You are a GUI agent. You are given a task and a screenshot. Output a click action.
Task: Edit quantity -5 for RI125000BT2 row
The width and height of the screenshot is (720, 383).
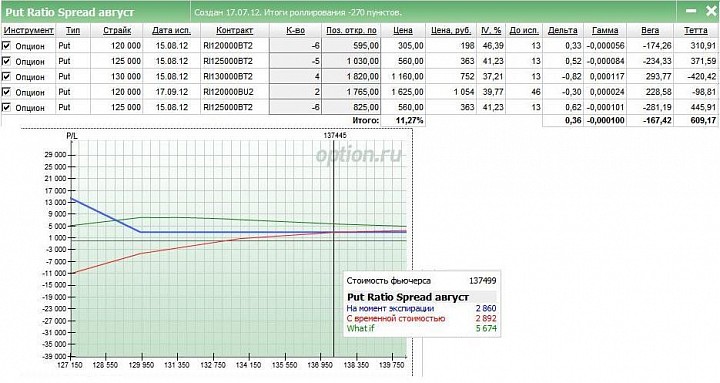[295, 61]
